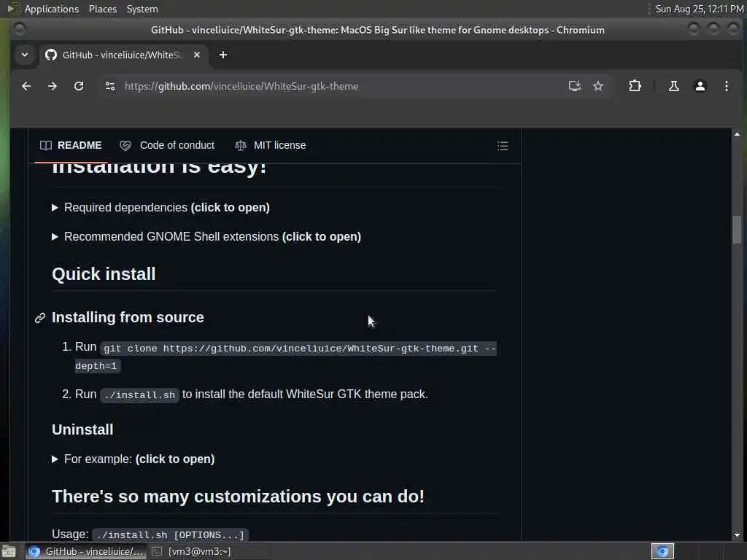Click the link anchor icon beside Installing from source
The width and height of the screenshot is (747, 560).
[40, 318]
